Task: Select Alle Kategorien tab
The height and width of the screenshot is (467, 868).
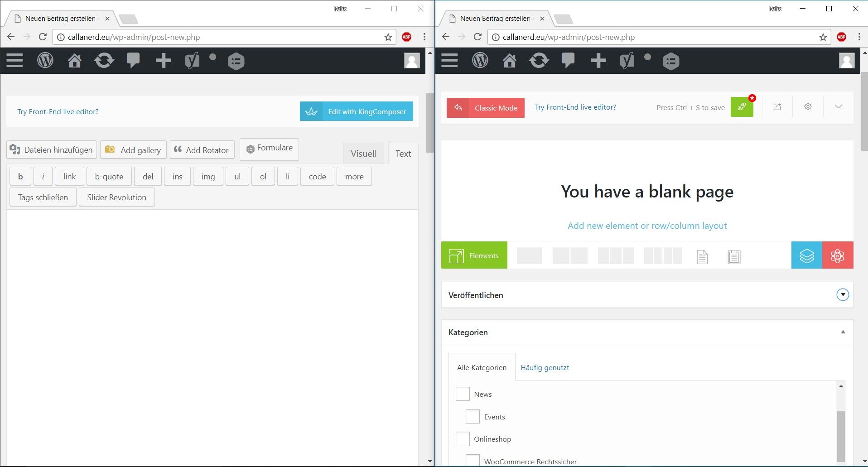Action: [482, 367]
